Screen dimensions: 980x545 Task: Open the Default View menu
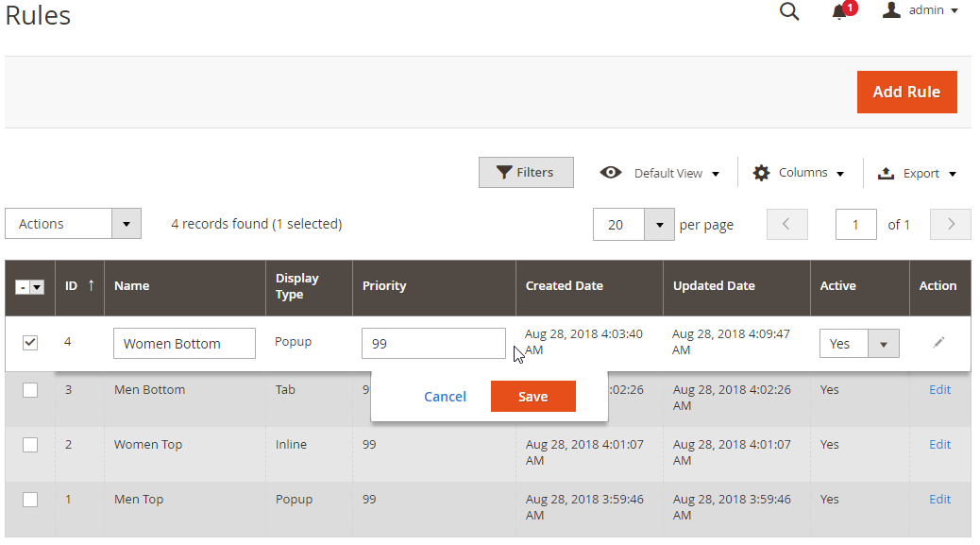click(x=660, y=173)
